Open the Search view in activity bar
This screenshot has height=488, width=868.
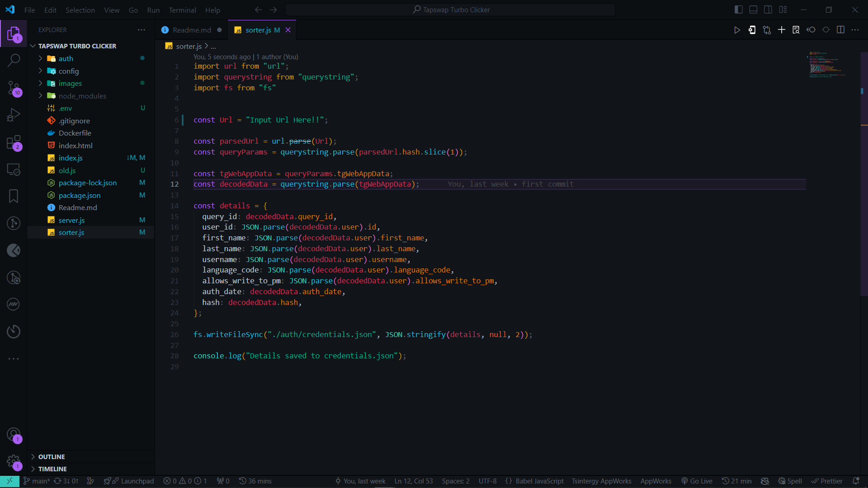14,60
